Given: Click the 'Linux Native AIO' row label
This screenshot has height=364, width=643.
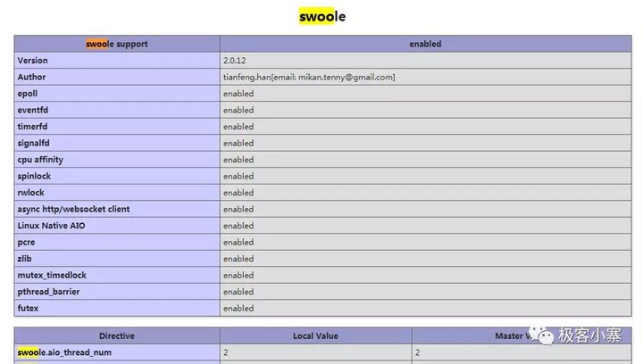Looking at the screenshot, I should coord(51,226).
